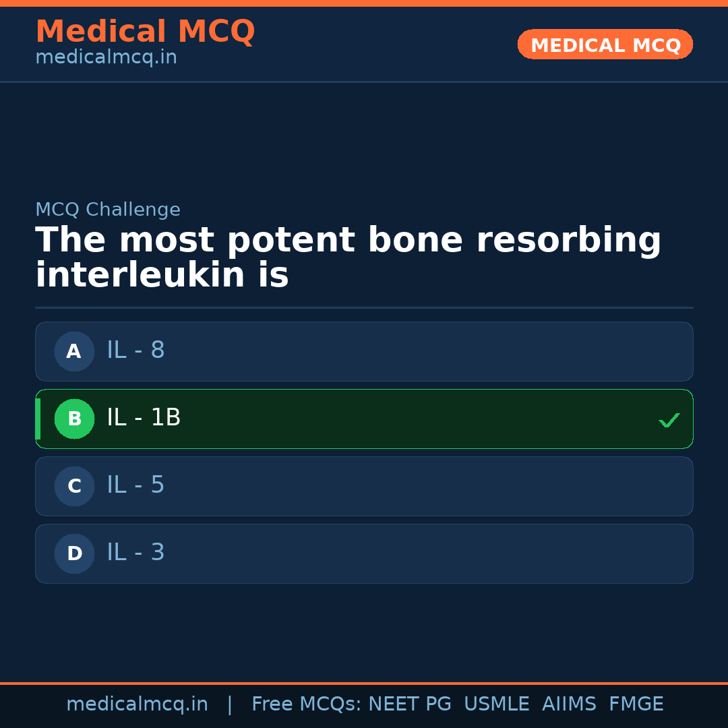The image size is (728, 728).
Task: Pick the "IL - 8" answer text
Action: point(135,351)
